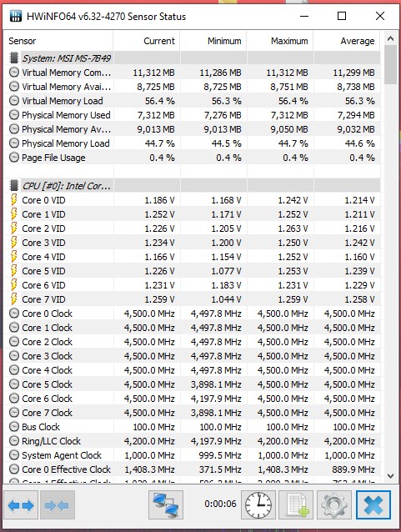Open sensor settings gear icon

[x=334, y=505]
